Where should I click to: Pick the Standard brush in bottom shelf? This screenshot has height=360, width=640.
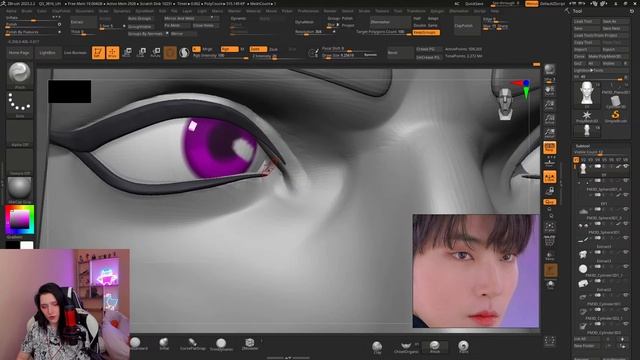(x=136, y=344)
